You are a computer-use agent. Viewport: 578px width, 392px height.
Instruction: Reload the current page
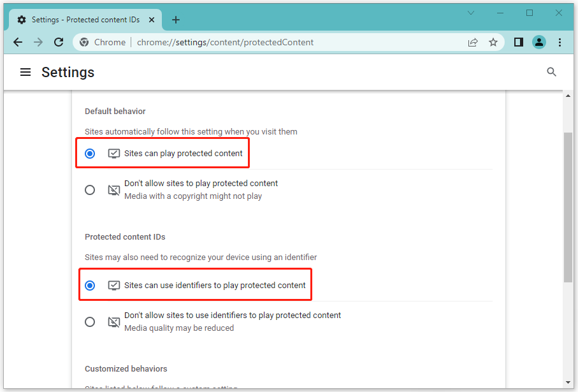tap(59, 42)
